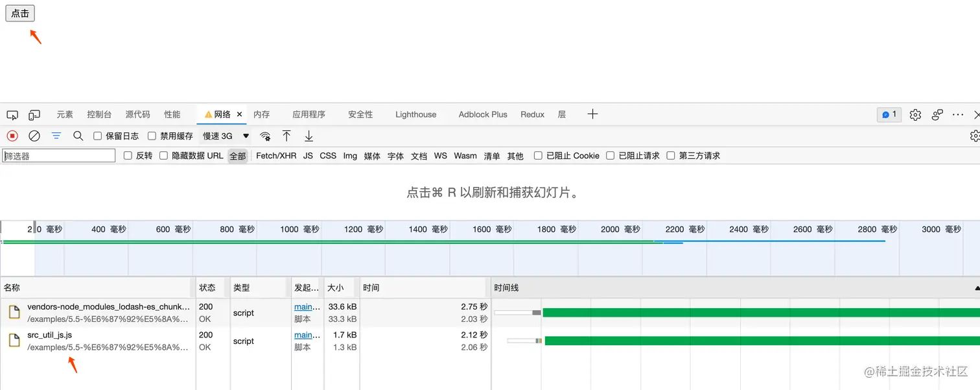This screenshot has height=390, width=980.
Task: Open the Lighthouse tab
Action: tap(415, 114)
